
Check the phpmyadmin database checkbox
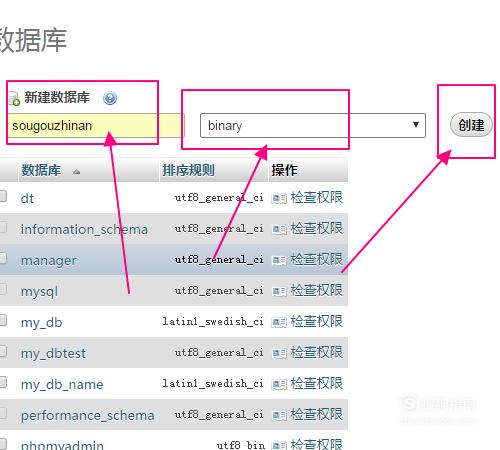(x=3, y=444)
